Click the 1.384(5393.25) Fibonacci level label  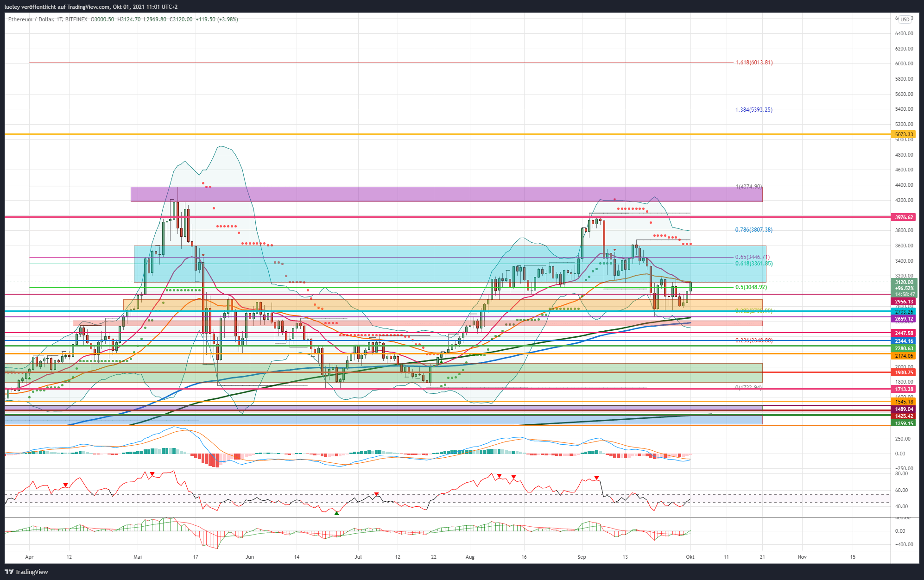click(x=754, y=110)
